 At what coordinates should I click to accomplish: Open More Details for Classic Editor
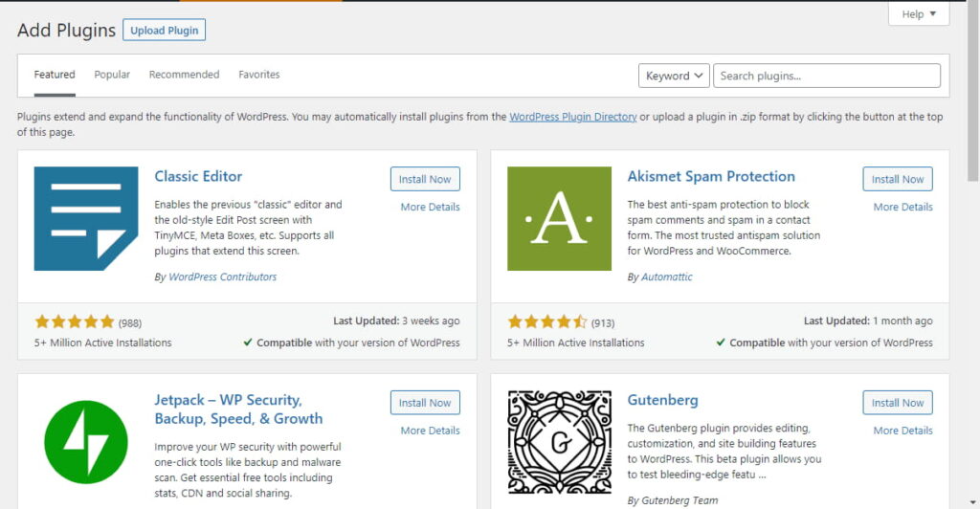click(430, 207)
